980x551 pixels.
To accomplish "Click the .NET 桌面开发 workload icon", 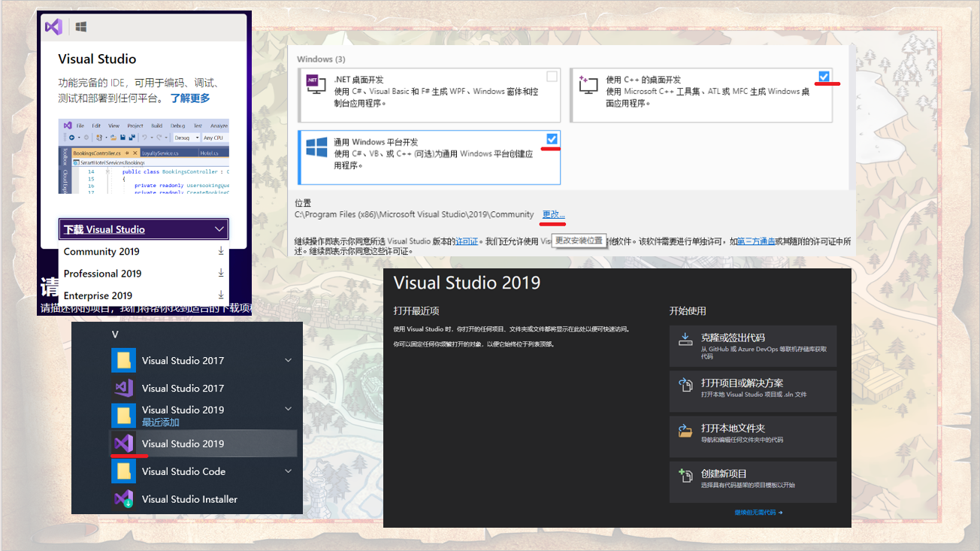I will click(x=316, y=85).
